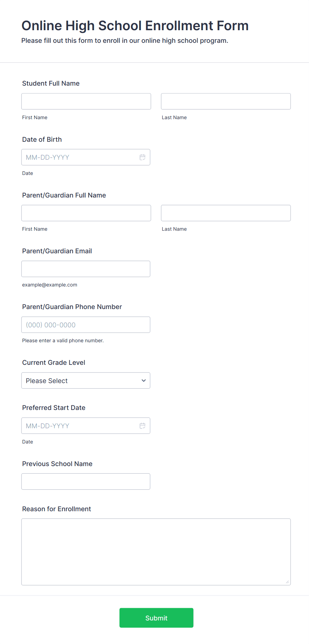Click the Parent/Guardian Phone Number field
This screenshot has height=644, width=309.
[x=86, y=325]
